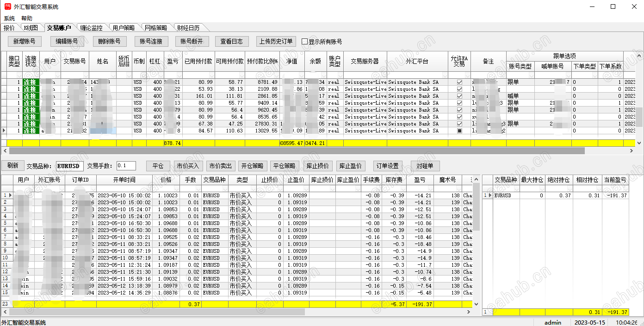Click the 账号连接 button

(x=151, y=41)
